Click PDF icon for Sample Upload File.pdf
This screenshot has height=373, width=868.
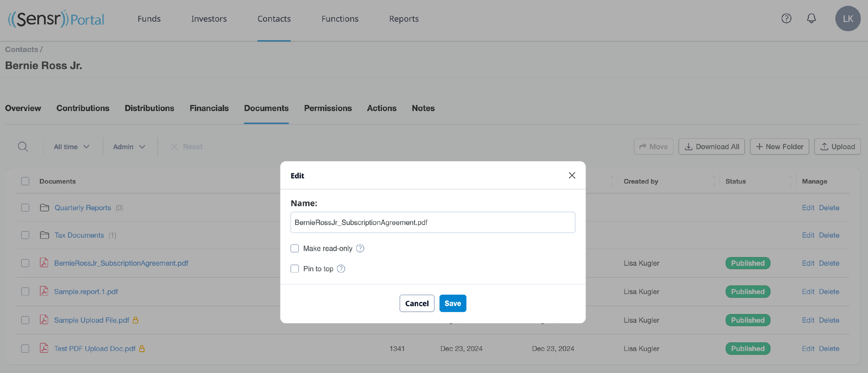[44, 320]
